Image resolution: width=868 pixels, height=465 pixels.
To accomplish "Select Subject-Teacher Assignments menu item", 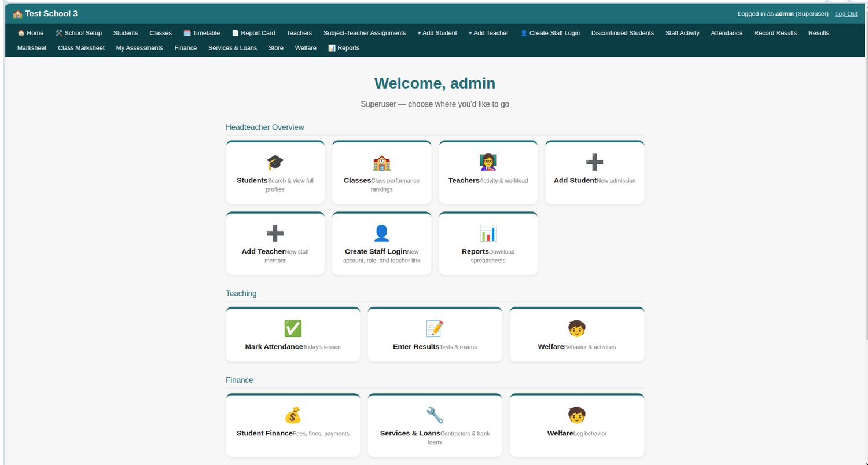I will click(365, 33).
